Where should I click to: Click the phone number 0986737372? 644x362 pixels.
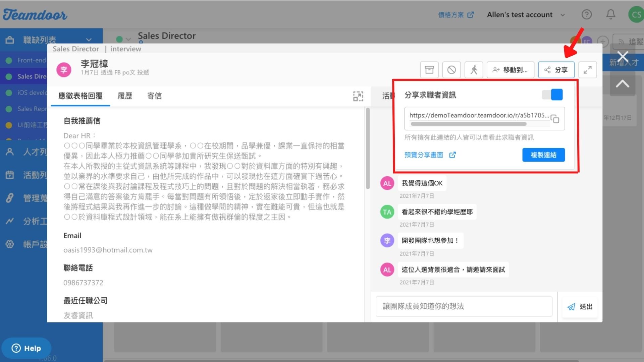tap(83, 283)
